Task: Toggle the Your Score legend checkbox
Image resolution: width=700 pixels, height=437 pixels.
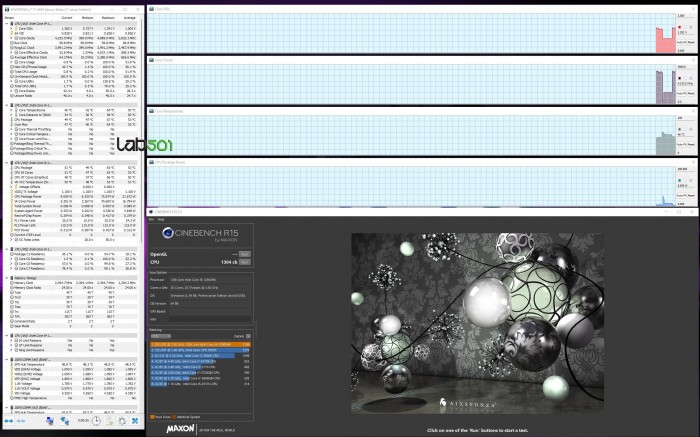Action: coord(153,416)
